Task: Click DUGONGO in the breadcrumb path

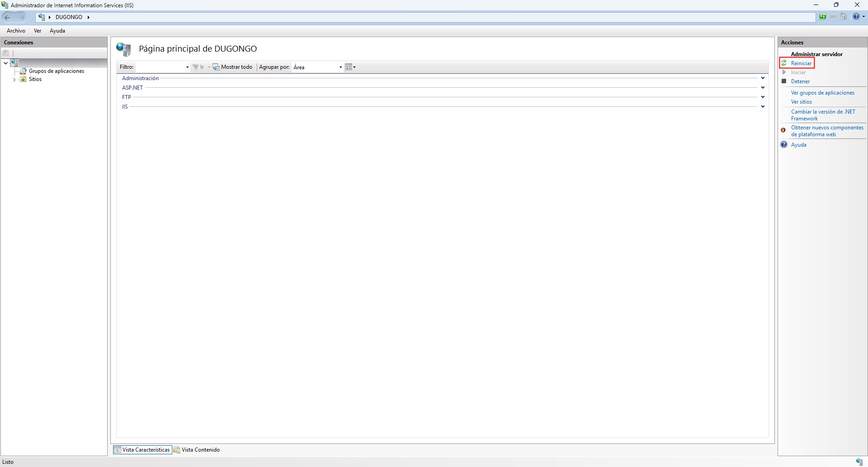Action: [69, 17]
